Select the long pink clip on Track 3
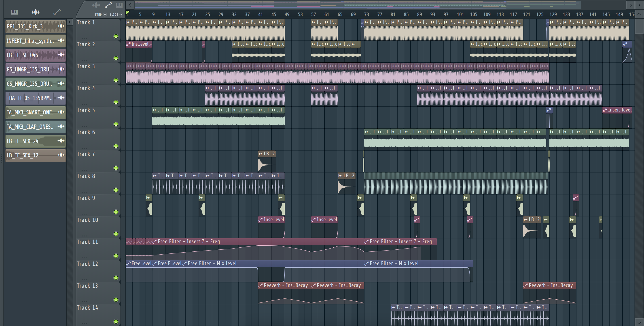Viewport: 644px width, 326px height. 337,73
